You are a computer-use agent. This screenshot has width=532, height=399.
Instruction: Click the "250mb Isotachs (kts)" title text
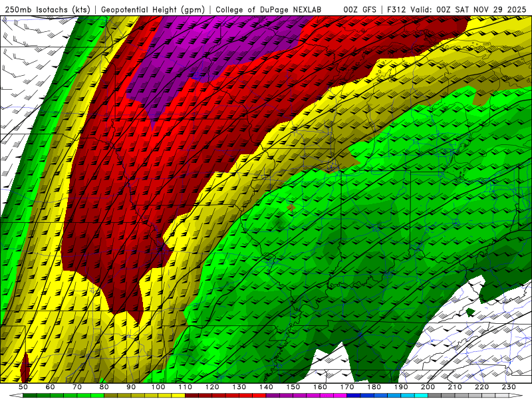47,9
